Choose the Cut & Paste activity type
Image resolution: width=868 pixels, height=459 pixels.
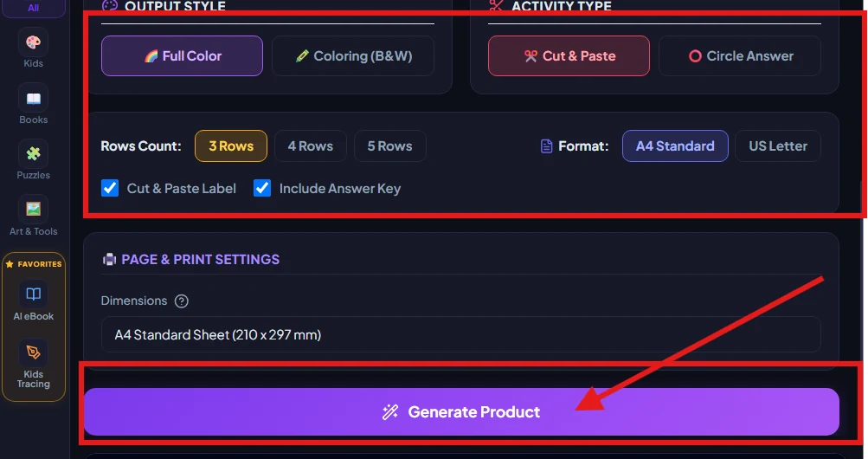coord(569,56)
